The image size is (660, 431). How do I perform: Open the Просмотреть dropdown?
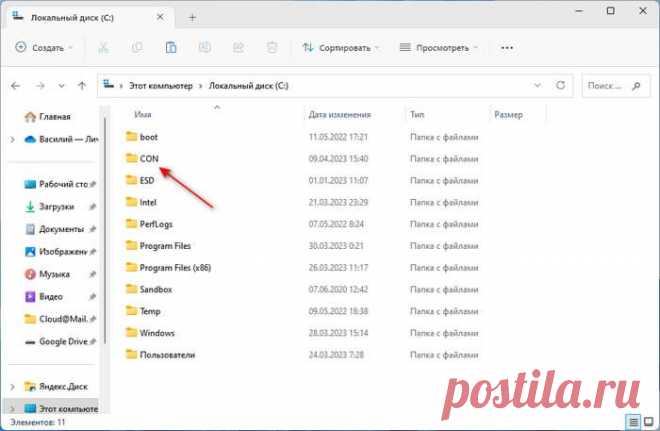[x=439, y=48]
